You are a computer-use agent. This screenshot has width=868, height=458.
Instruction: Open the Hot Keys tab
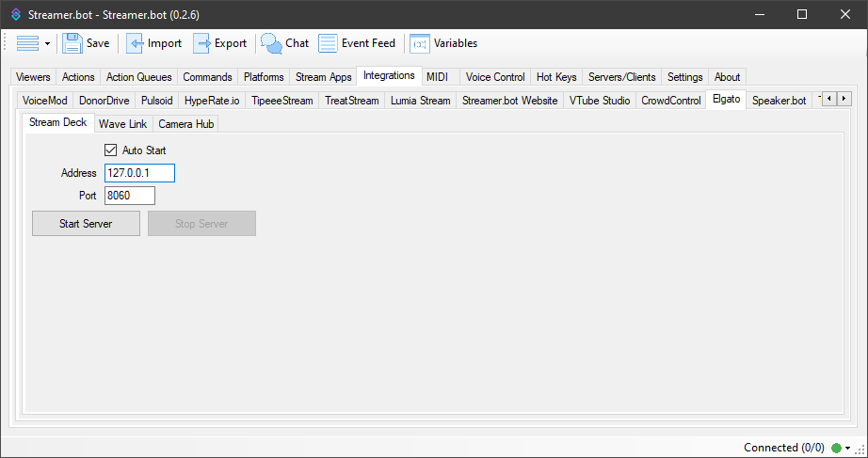click(x=556, y=77)
